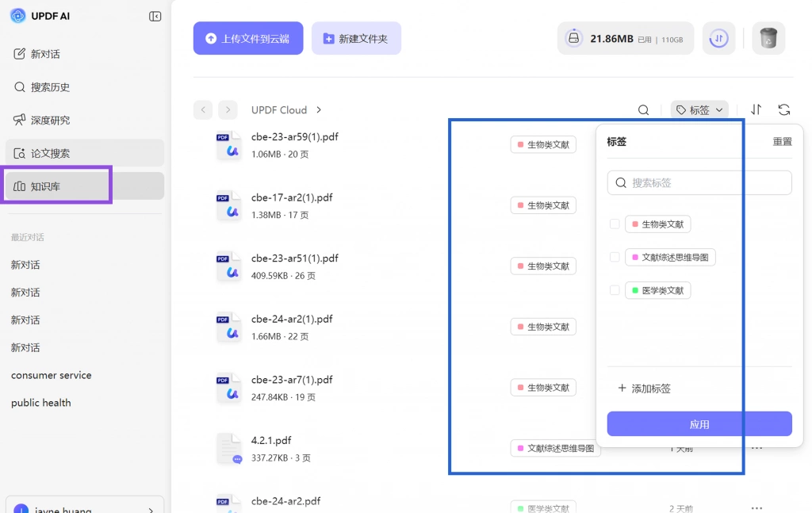The height and width of the screenshot is (513, 812).
Task: Focus the 搜索标签 search field
Action: tap(699, 182)
